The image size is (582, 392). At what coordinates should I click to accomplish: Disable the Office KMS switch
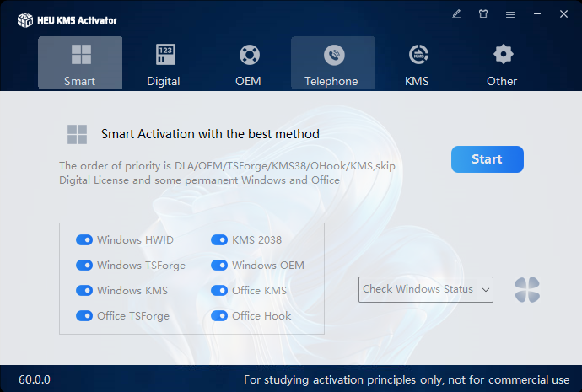219,290
